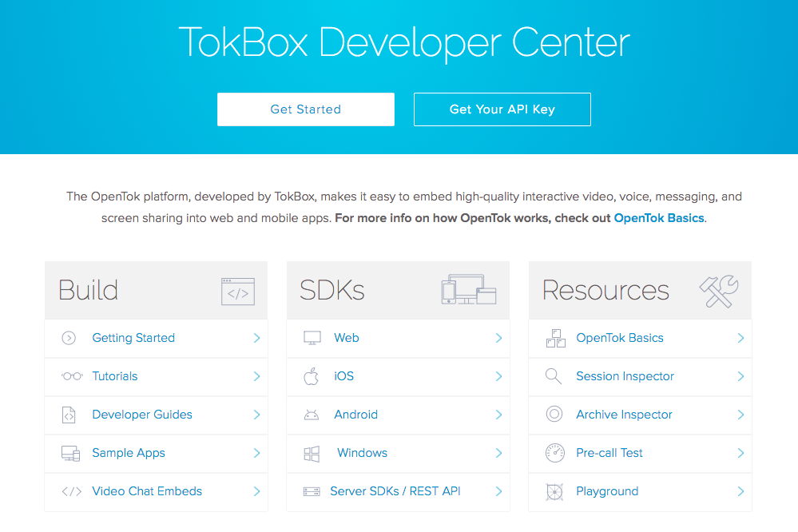The image size is (798, 532).
Task: Click the chevron on the Archive Inspector row
Action: (740, 415)
